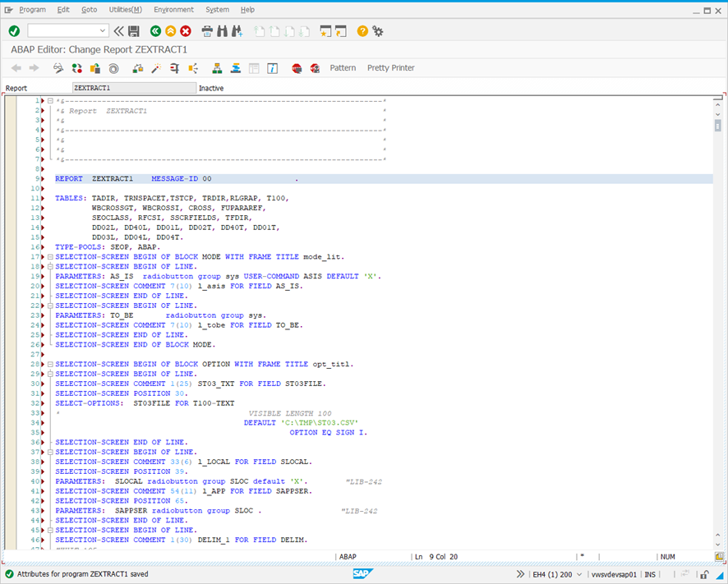
Task: Collapse BEGIN OF LINE fold at line 29
Action: (50, 374)
